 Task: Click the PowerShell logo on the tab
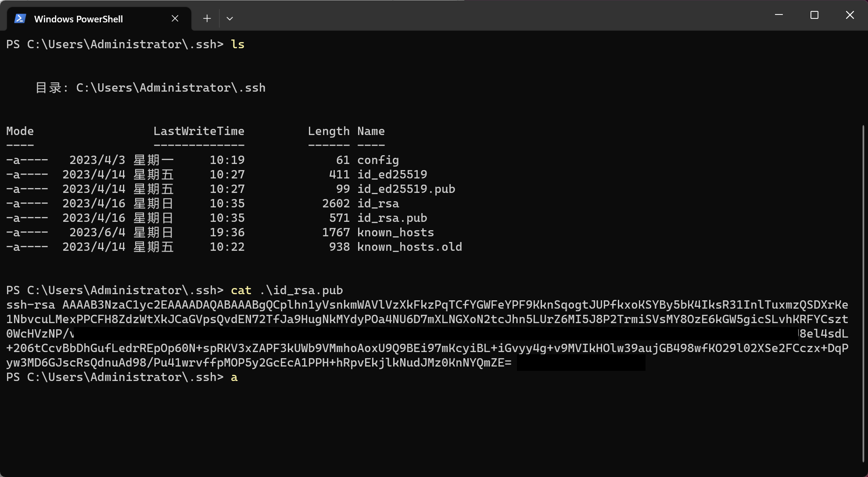(20, 18)
